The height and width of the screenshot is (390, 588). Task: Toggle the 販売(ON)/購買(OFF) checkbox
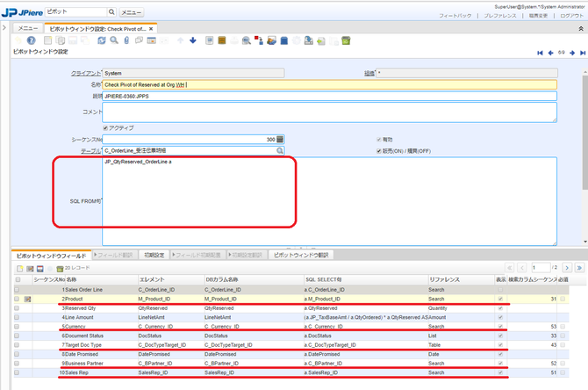(x=379, y=151)
